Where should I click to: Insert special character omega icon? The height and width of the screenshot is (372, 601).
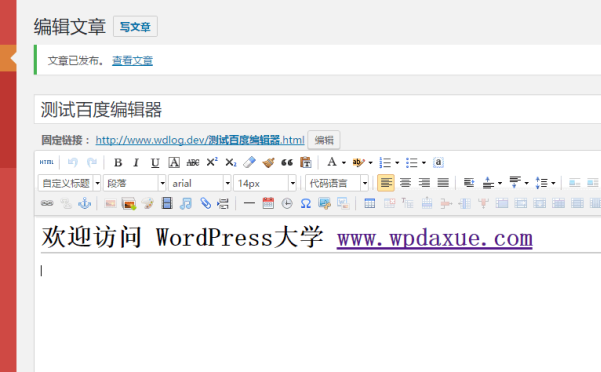click(305, 203)
